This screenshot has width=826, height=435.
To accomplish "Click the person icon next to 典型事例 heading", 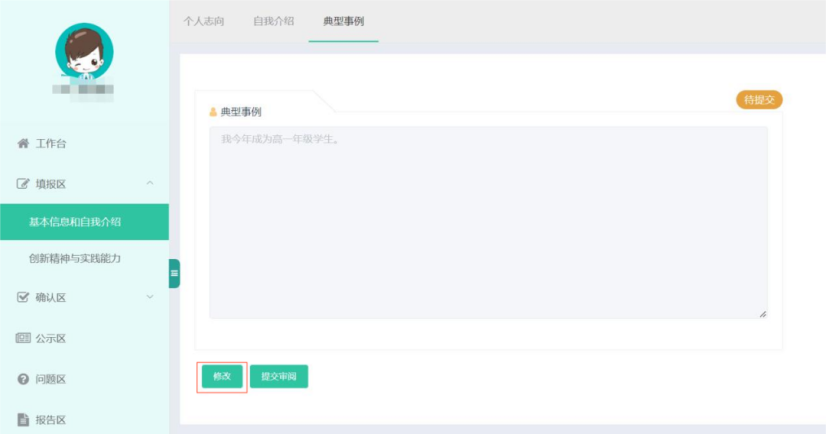I will point(213,112).
